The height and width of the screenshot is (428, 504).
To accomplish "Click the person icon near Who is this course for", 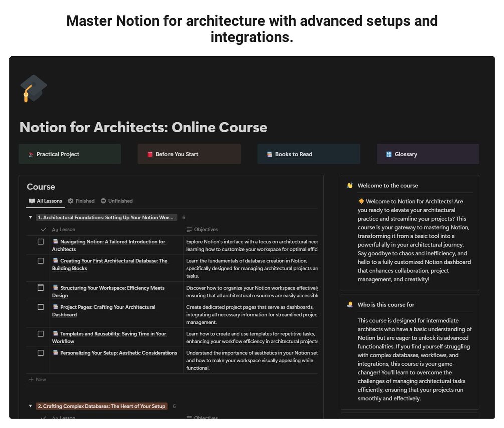I will coord(350,305).
